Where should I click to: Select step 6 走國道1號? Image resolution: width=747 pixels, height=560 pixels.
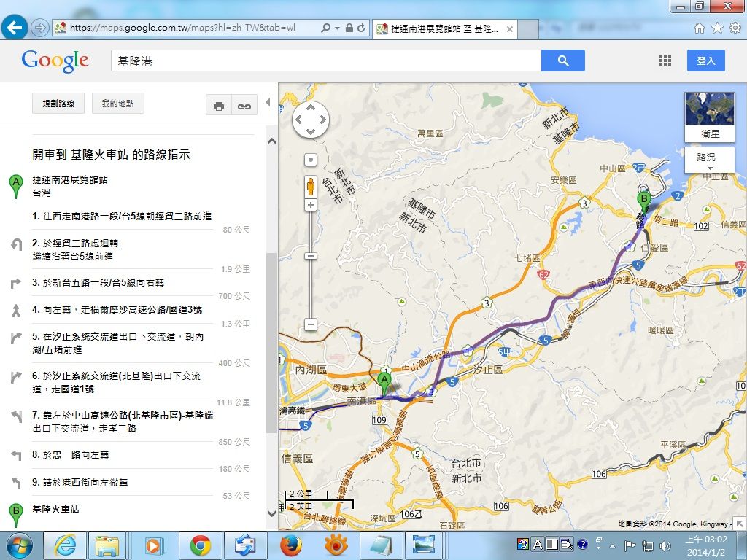117,382
